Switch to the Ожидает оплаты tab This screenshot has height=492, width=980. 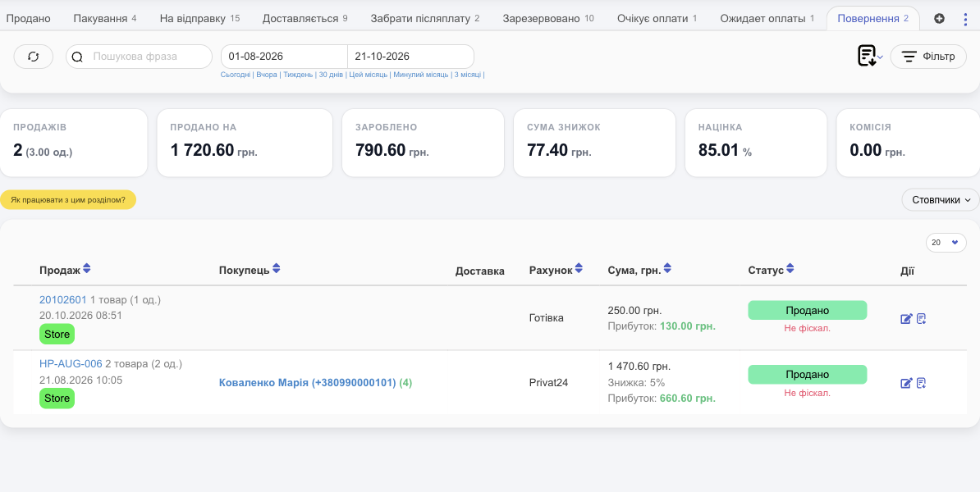click(767, 19)
